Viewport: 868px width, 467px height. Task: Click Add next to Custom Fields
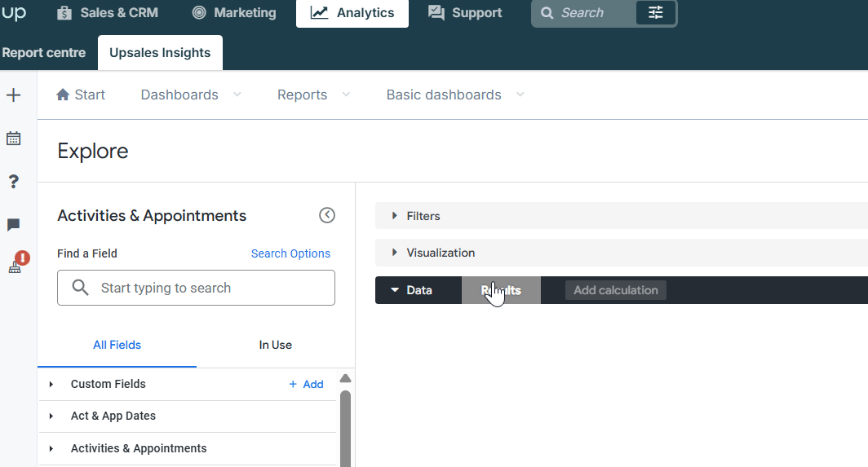click(306, 384)
